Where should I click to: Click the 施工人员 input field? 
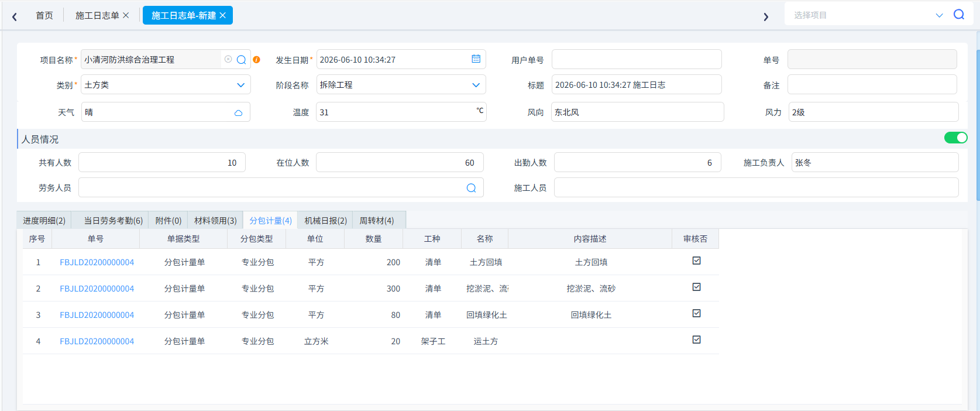click(756, 187)
